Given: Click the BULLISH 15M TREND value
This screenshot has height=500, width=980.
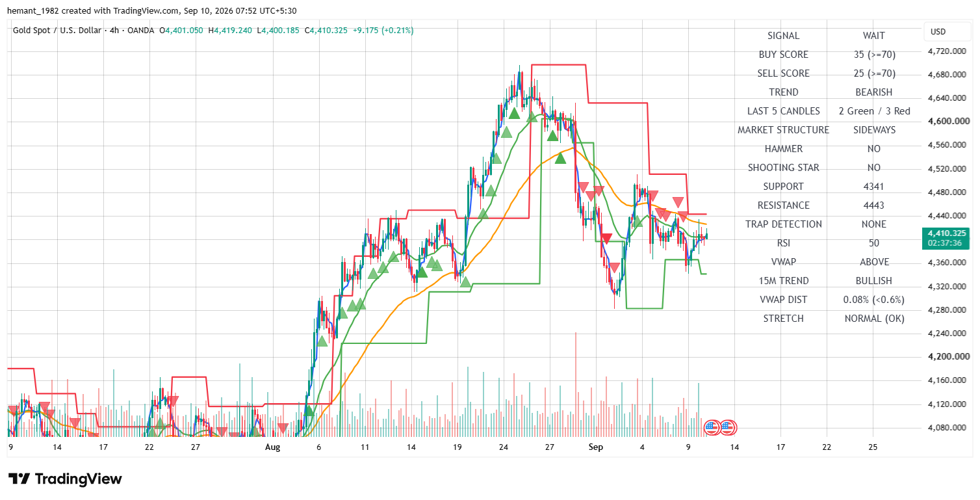Looking at the screenshot, I should (x=874, y=281).
